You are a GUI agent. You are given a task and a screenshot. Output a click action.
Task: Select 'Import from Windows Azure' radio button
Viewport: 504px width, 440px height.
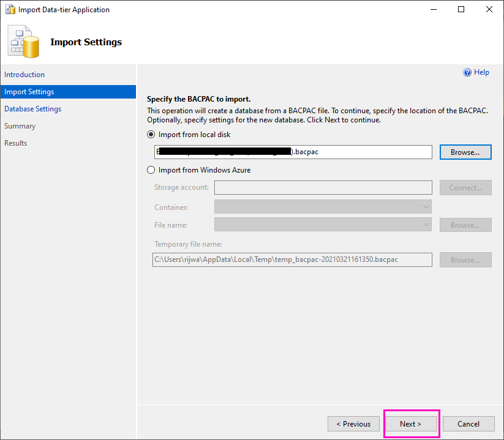pos(151,170)
